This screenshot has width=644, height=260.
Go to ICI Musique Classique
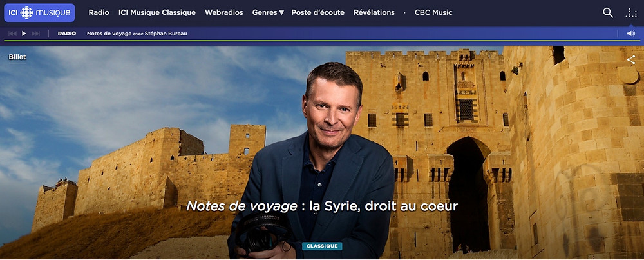pos(157,12)
